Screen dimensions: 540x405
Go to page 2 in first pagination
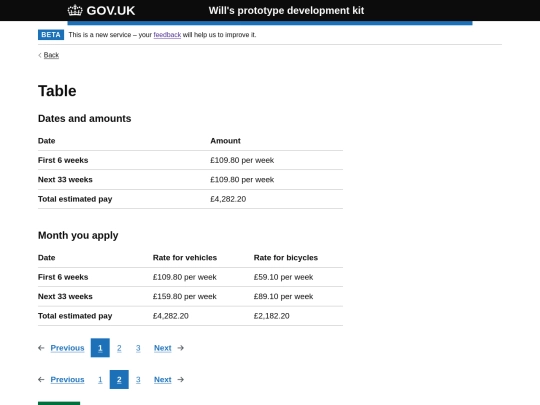point(119,348)
